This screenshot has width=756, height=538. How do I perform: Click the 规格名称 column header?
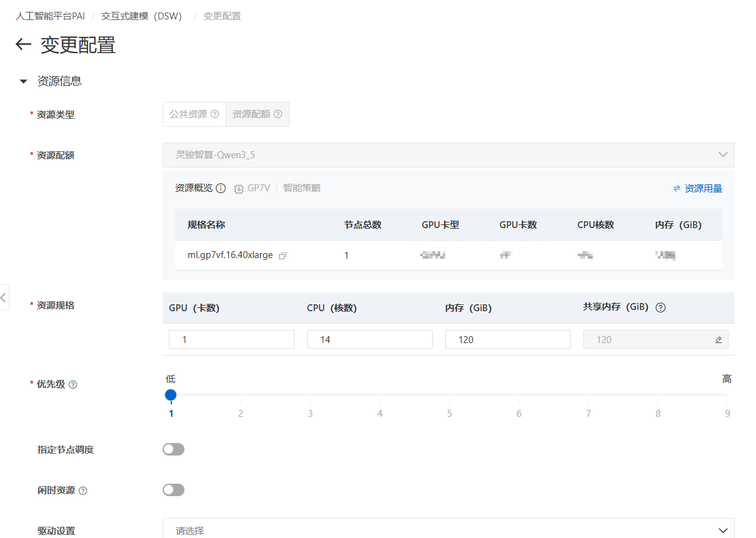click(x=206, y=225)
